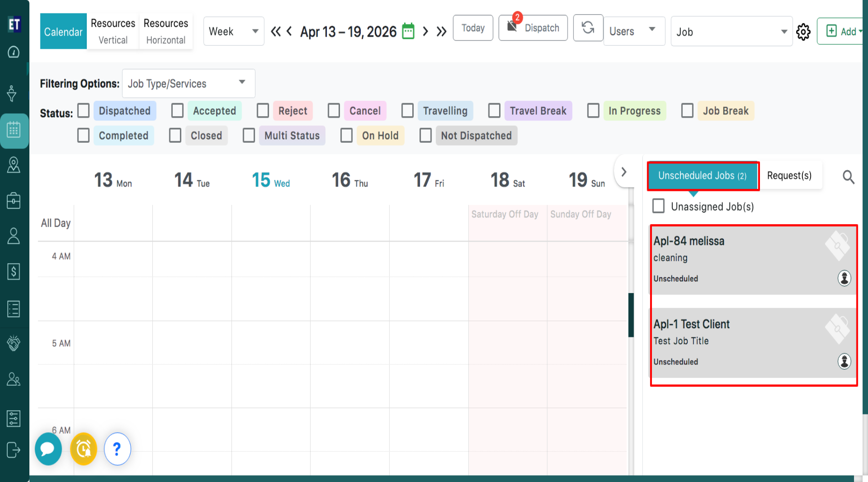This screenshot has width=868, height=482.
Task: Click the Today button
Action: [473, 28]
